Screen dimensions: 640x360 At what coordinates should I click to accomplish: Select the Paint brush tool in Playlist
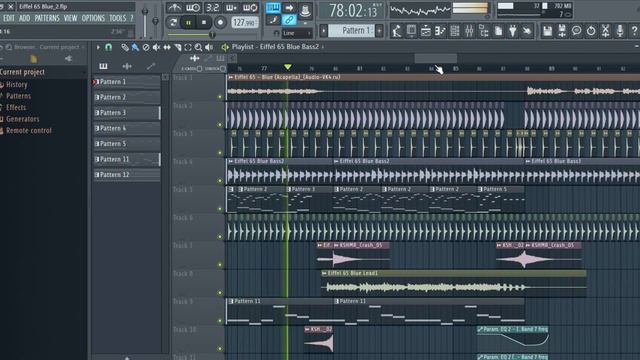click(135, 47)
